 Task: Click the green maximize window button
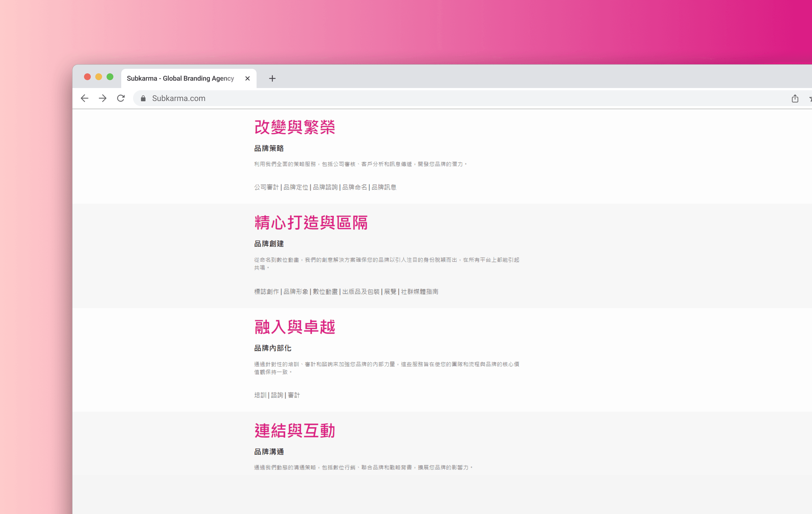coord(110,77)
